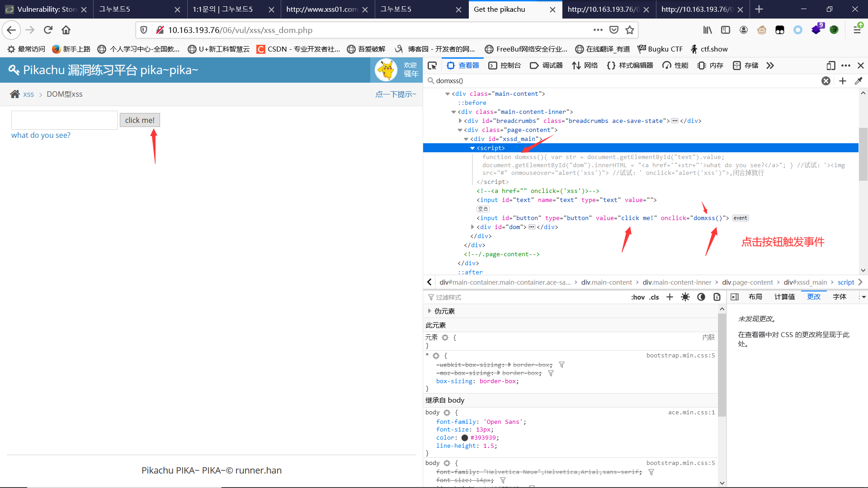
Task: Open the CSDN bookmark
Action: (x=298, y=49)
